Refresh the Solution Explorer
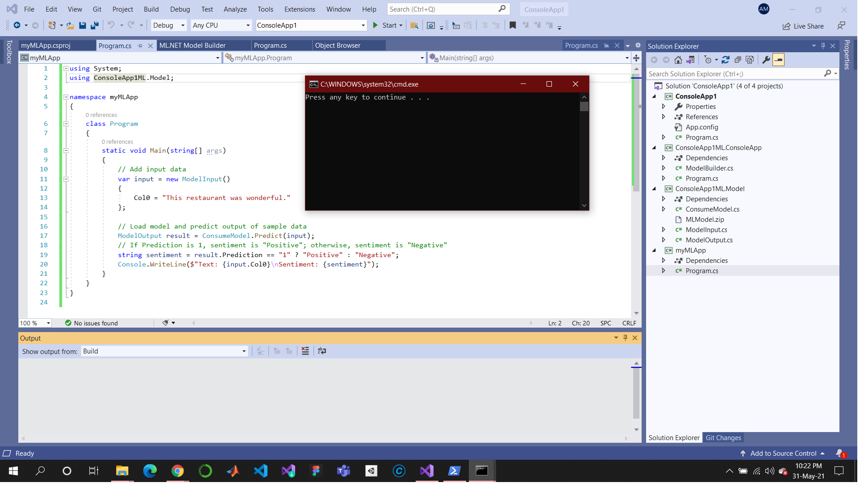 [725, 59]
